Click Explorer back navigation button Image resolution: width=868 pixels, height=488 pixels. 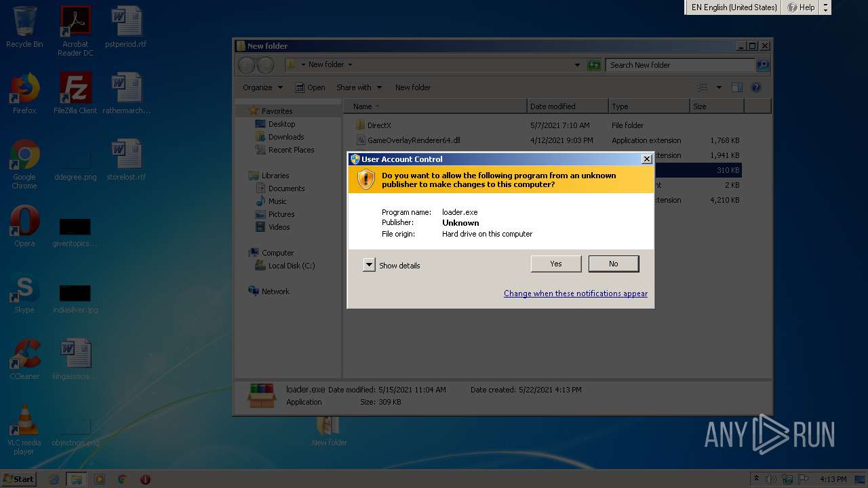[247, 65]
